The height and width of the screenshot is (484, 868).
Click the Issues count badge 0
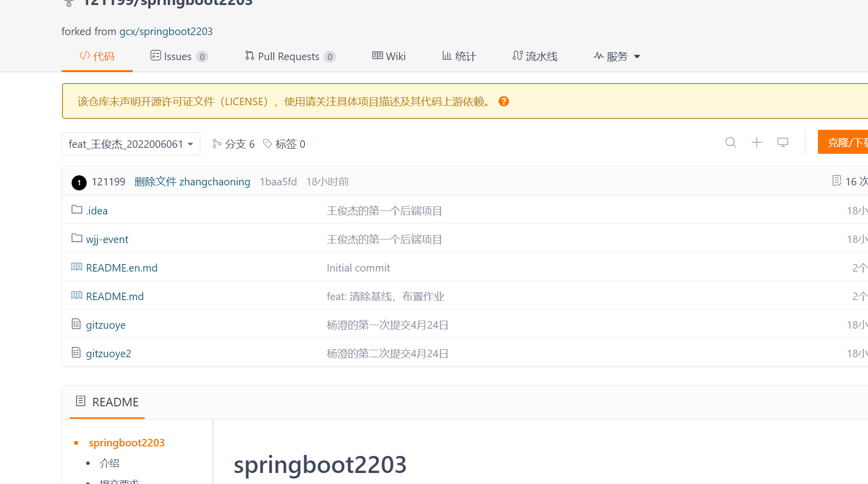[202, 57]
